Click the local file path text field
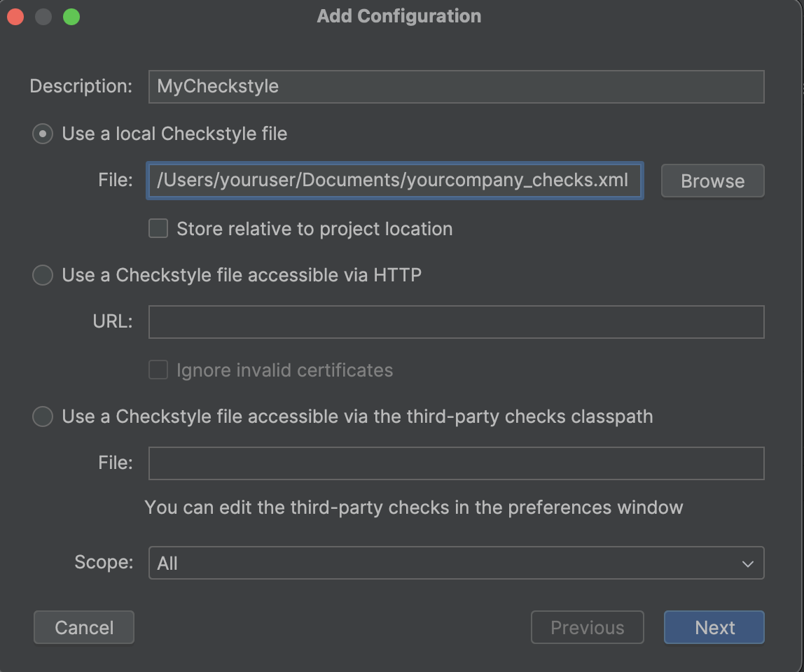This screenshot has width=804, height=672. (x=394, y=181)
